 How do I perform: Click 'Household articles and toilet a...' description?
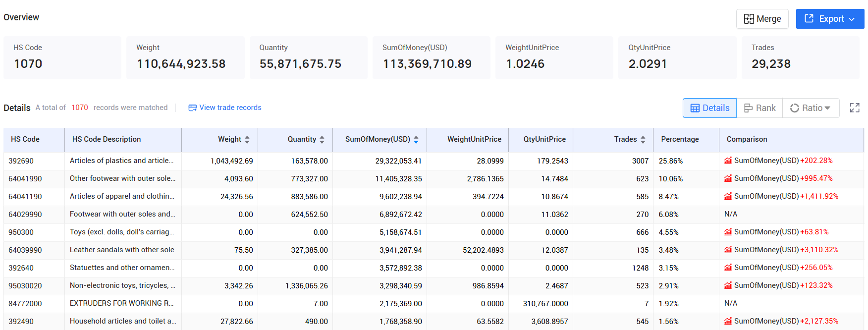point(123,321)
